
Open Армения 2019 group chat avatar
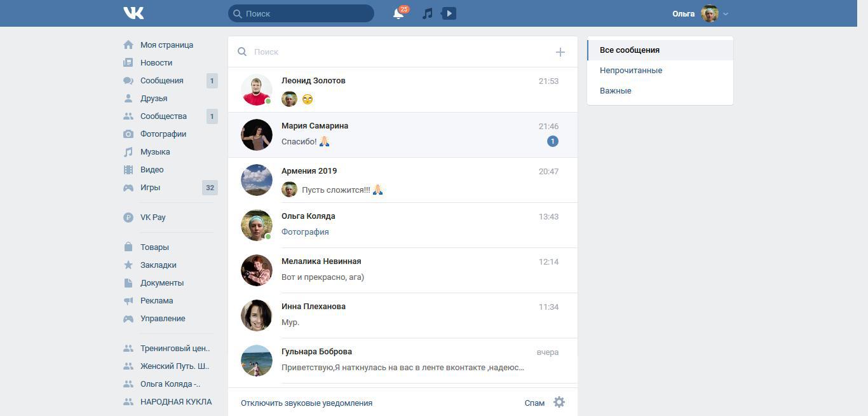point(257,180)
